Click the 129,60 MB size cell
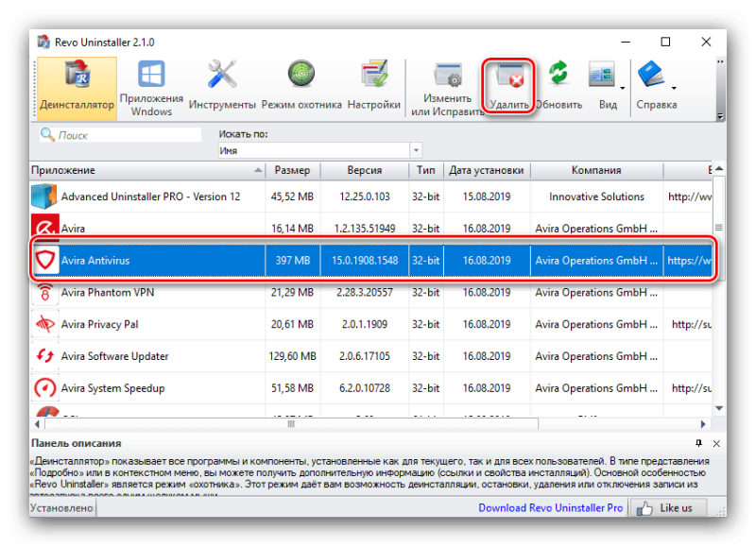This screenshot has width=756, height=547. [x=292, y=356]
